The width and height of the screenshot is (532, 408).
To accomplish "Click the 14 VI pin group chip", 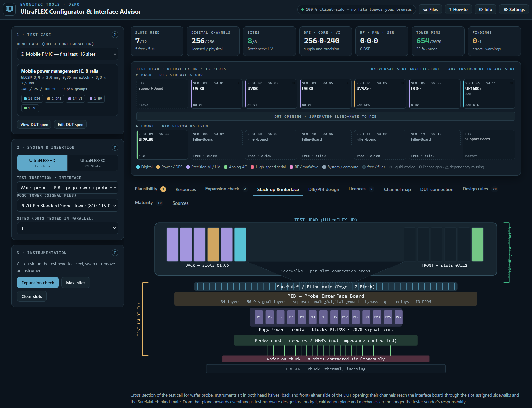I will [75, 99].
